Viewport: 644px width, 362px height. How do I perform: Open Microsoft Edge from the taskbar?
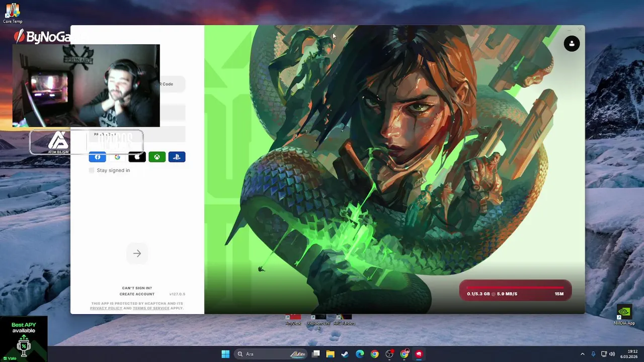[360, 354]
